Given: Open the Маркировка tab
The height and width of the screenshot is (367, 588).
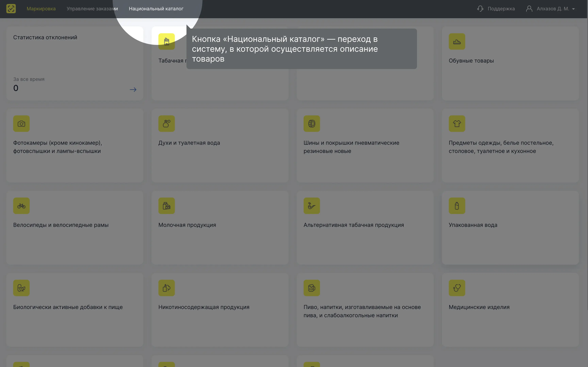Looking at the screenshot, I should click(x=41, y=9).
